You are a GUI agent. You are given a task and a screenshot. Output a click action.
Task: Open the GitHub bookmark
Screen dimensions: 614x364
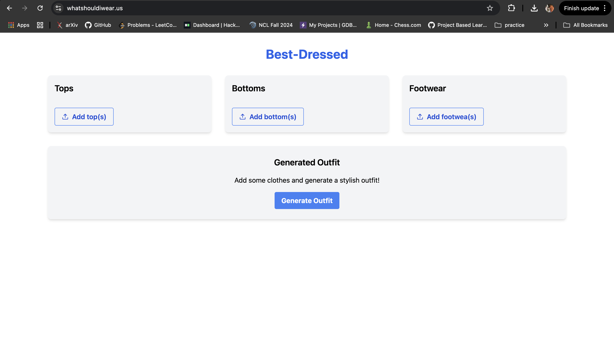[98, 25]
